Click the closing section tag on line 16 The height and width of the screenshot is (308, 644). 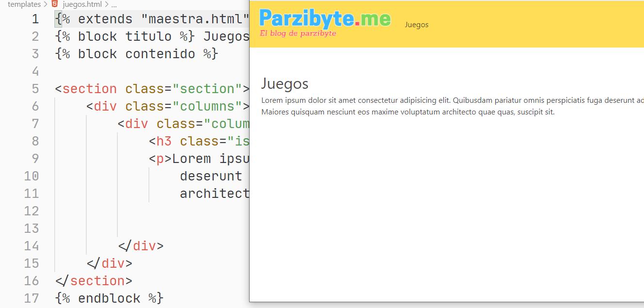(x=94, y=281)
